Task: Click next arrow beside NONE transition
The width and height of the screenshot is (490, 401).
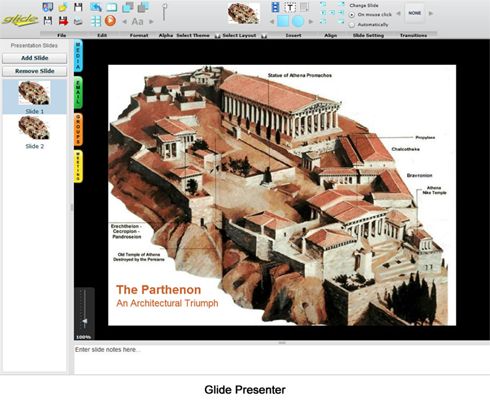Action: tap(431, 13)
